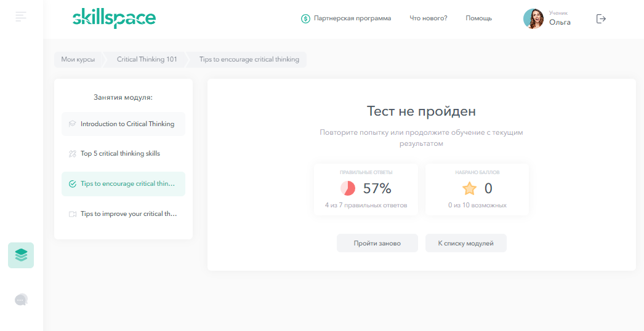
Task: Open Партнерская программа link
Action: [x=352, y=18]
